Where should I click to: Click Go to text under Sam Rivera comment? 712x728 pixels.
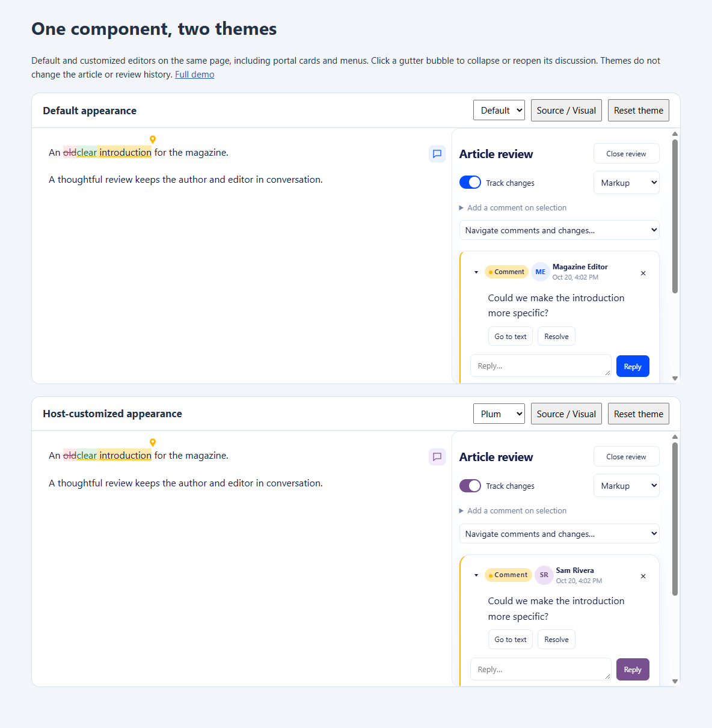pyautogui.click(x=511, y=640)
